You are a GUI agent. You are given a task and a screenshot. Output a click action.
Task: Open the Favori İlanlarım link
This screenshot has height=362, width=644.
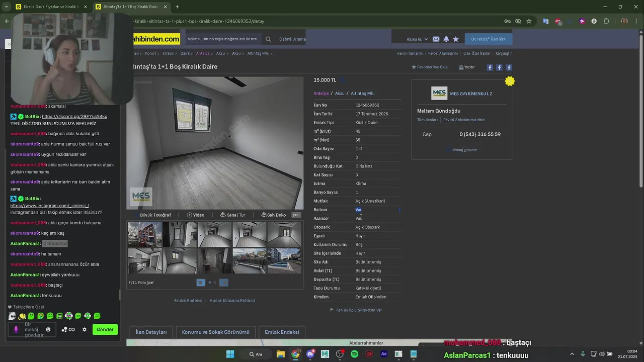tap(410, 53)
